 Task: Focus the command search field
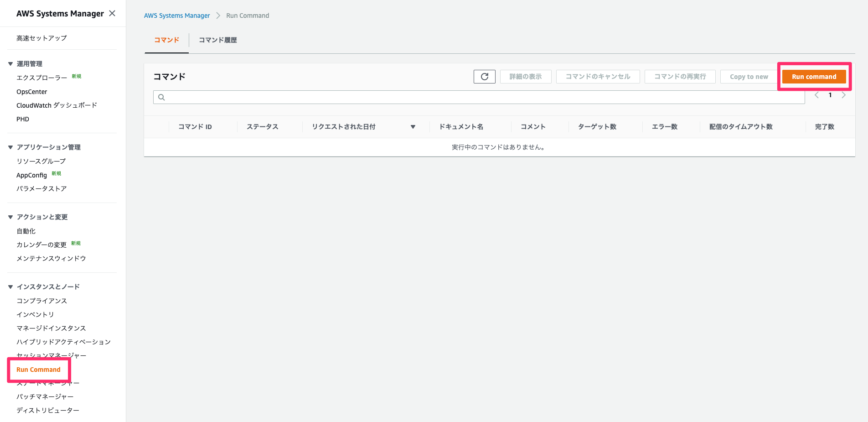pos(479,97)
